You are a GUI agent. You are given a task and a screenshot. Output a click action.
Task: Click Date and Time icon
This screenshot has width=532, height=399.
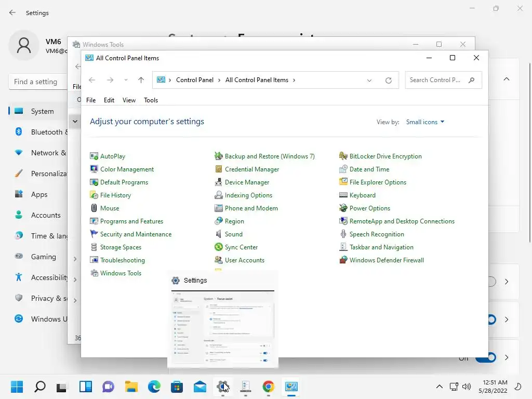pyautogui.click(x=343, y=169)
